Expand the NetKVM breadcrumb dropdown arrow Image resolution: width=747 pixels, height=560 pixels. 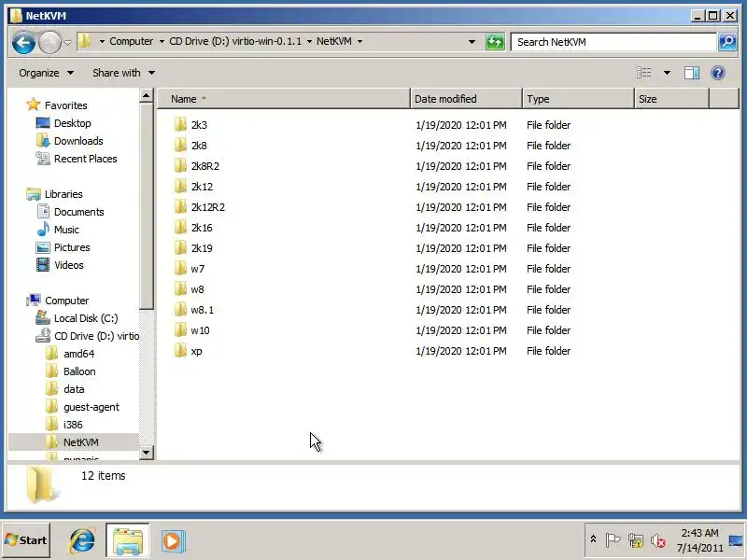pyautogui.click(x=359, y=41)
